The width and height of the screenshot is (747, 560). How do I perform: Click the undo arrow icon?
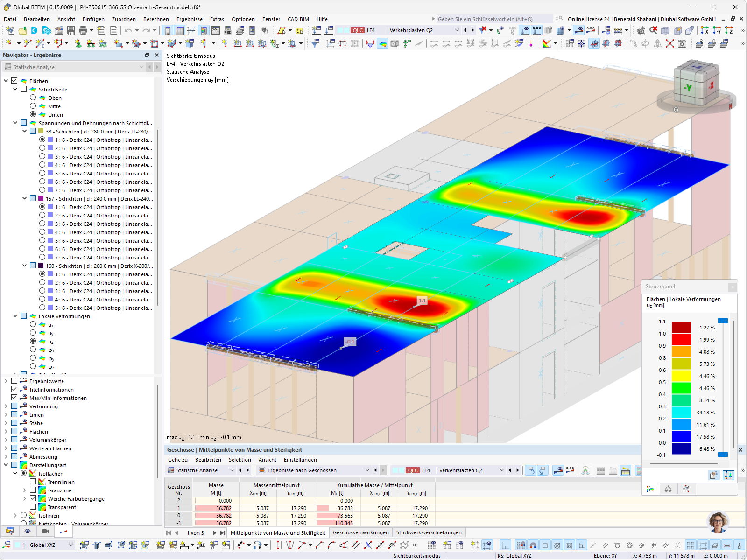[x=128, y=30]
